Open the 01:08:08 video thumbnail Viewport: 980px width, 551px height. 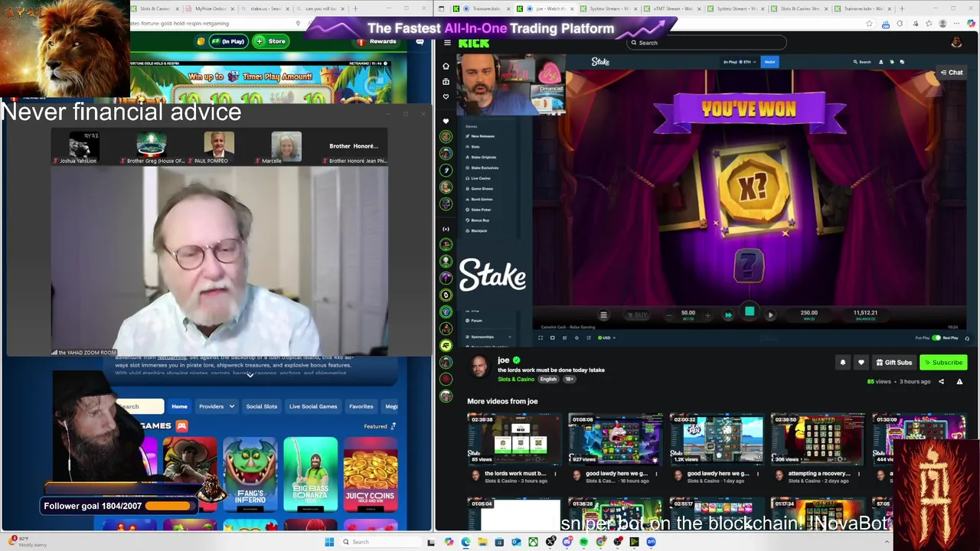pos(615,439)
